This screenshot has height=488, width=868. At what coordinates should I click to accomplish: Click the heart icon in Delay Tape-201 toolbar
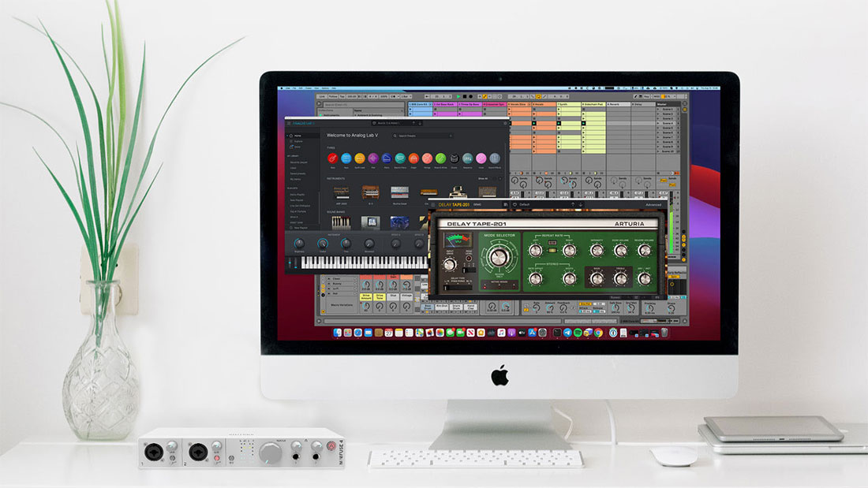(x=514, y=205)
